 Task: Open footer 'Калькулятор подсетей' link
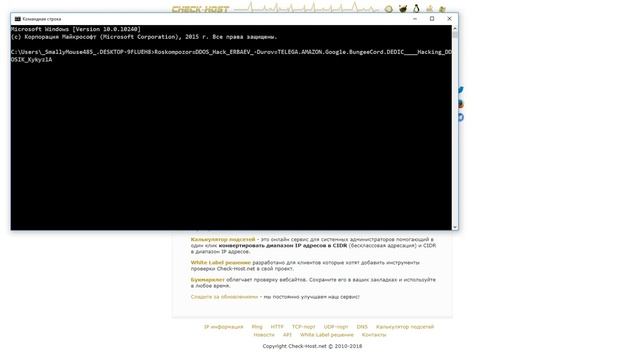click(405, 327)
